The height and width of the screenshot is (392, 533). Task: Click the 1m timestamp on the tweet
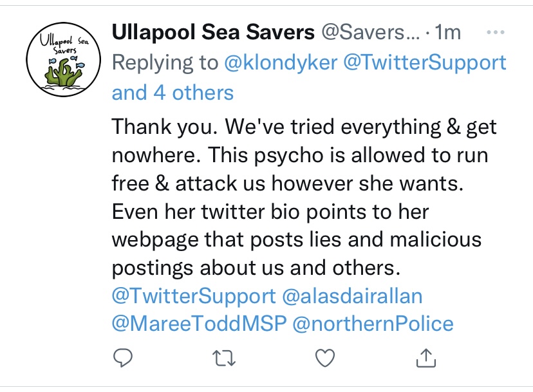click(449, 32)
